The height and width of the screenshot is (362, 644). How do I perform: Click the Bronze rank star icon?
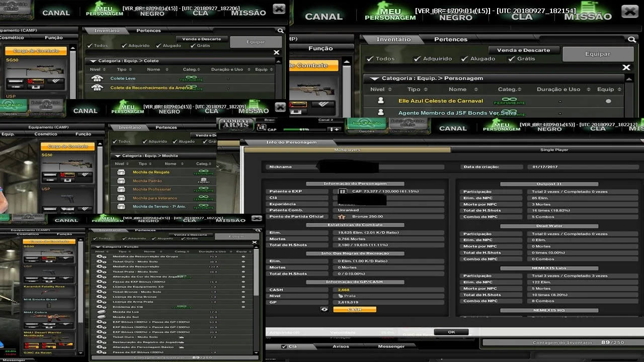pyautogui.click(x=342, y=217)
